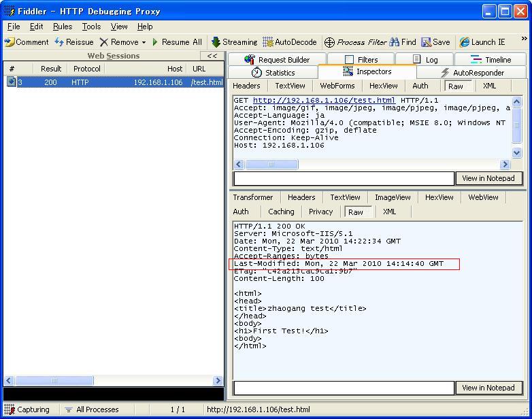Click the session 3 row icon

click(12, 82)
